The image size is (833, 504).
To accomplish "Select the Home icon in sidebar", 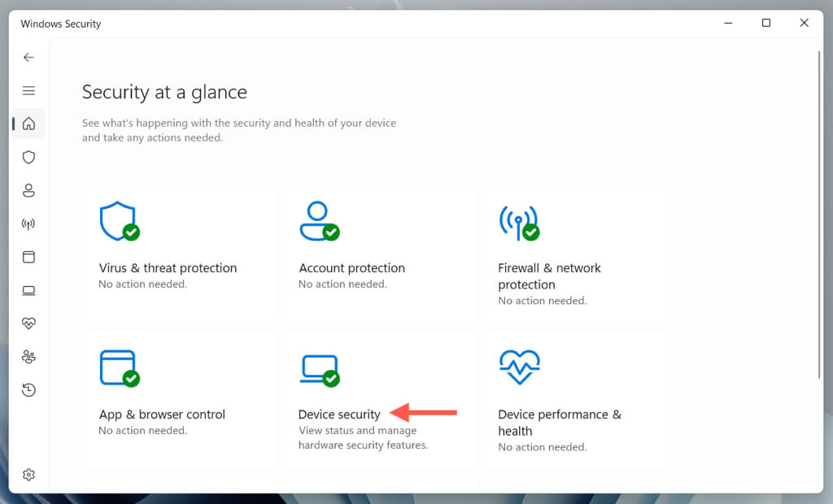I will 28,124.
